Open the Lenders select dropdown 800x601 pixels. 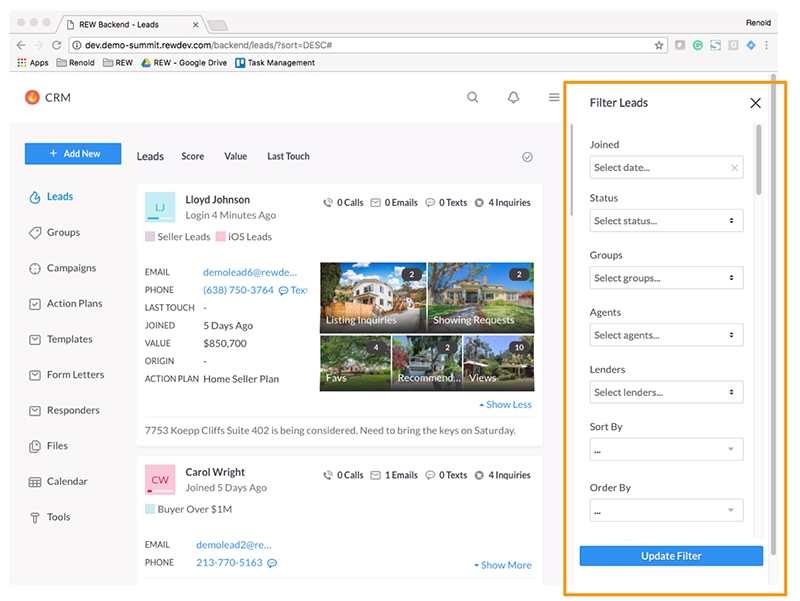click(x=666, y=392)
